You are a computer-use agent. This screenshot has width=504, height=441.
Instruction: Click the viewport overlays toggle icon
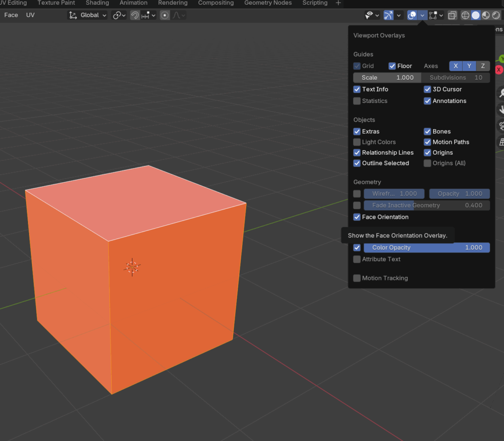(x=412, y=15)
